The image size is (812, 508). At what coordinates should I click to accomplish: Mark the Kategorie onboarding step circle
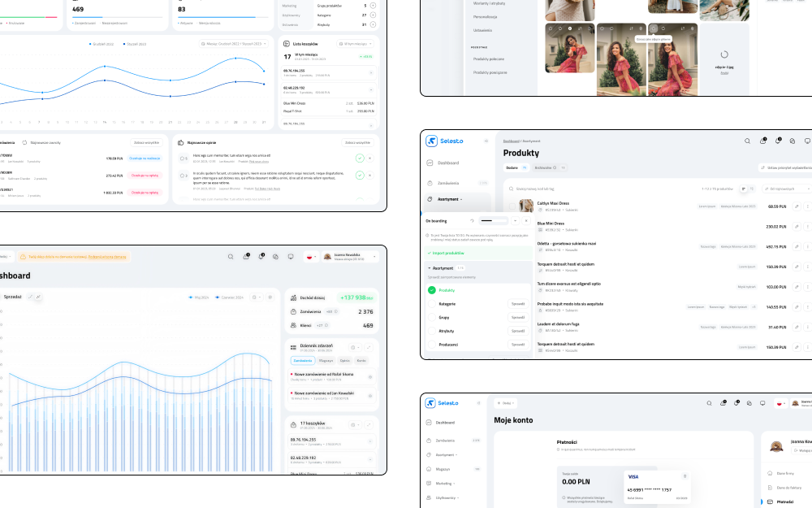click(432, 304)
